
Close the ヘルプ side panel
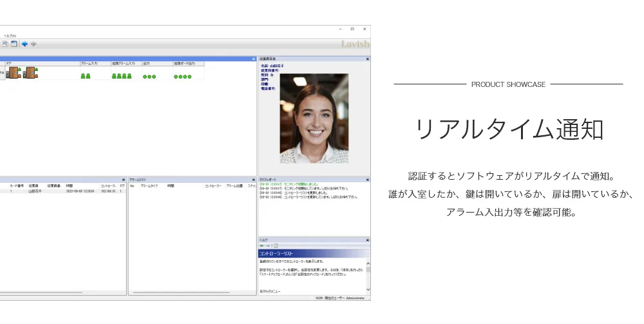pos(367,240)
